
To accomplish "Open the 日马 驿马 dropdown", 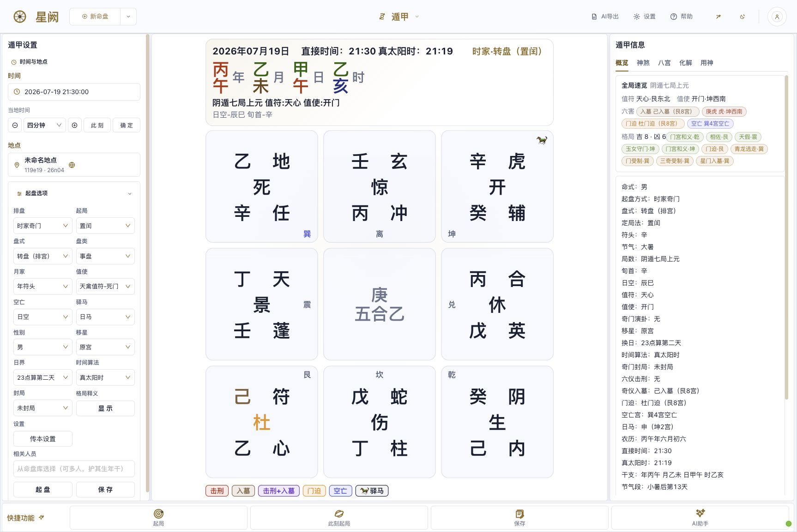I will (x=105, y=317).
